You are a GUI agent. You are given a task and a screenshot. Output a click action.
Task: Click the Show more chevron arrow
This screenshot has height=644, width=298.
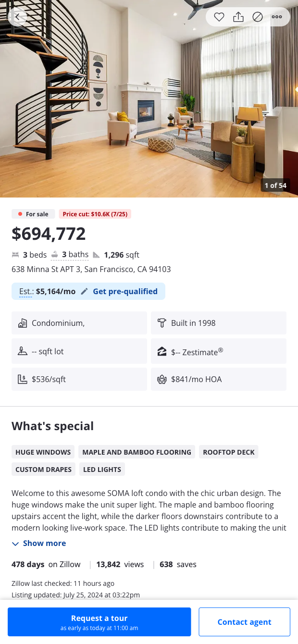15,544
